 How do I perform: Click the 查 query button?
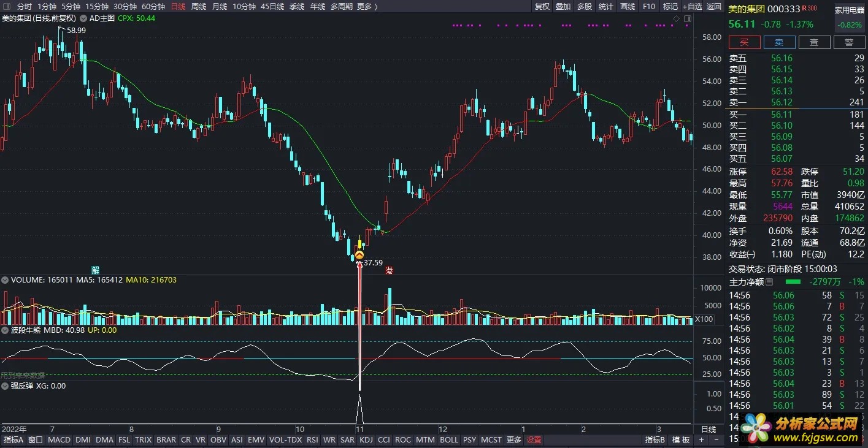814,42
